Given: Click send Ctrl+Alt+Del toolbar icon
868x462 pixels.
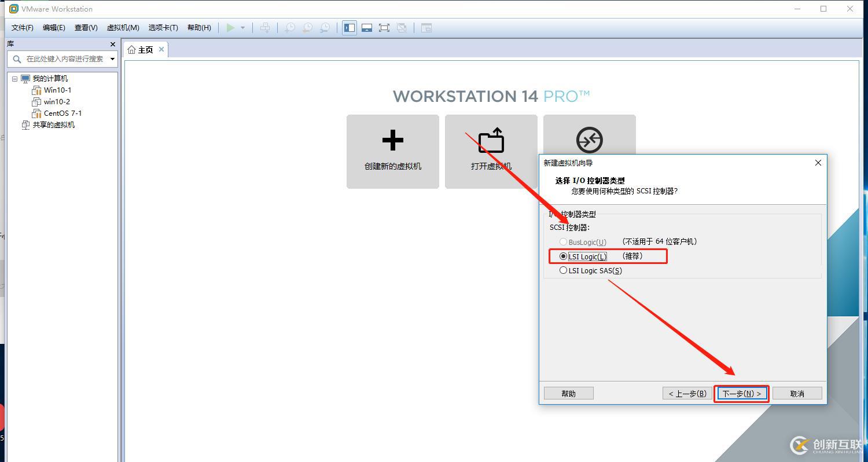Looking at the screenshot, I should click(265, 28).
